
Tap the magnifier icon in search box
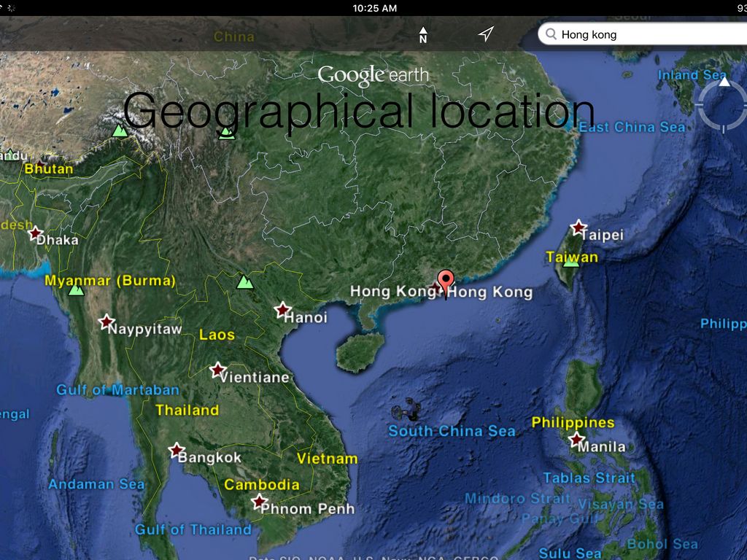coord(551,34)
